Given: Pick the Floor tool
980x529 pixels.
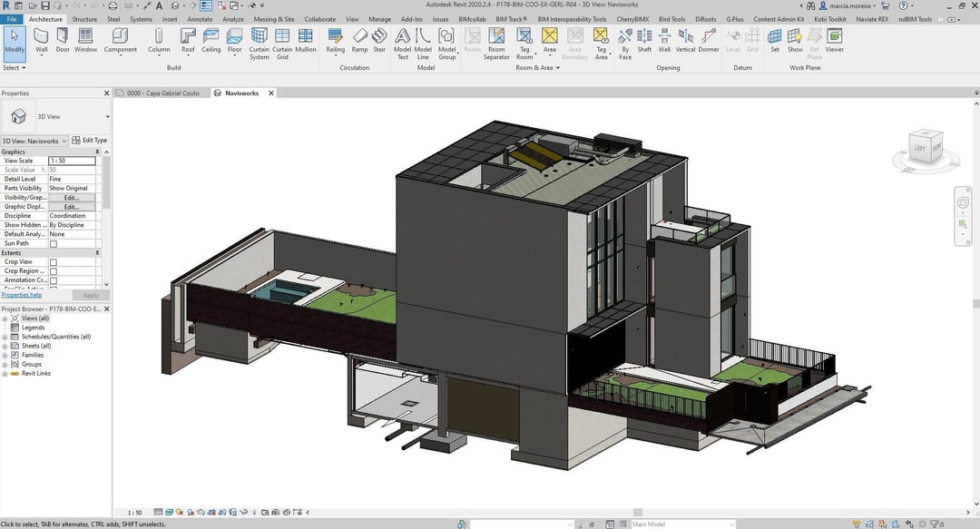Looking at the screenshot, I should [234, 41].
